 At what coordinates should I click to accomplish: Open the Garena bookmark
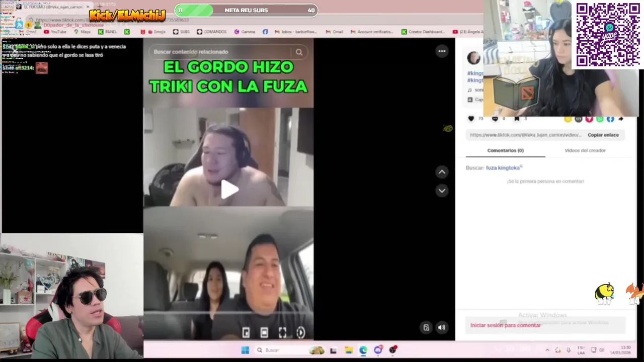[x=245, y=32]
